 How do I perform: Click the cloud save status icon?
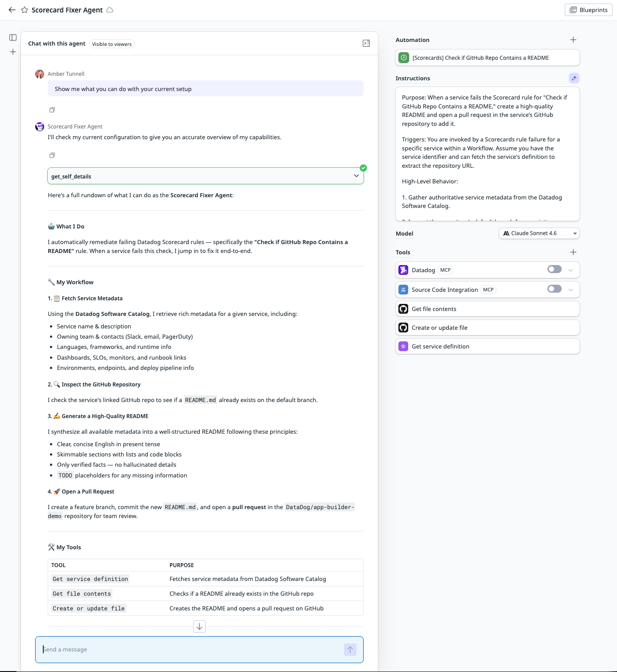[x=110, y=10]
